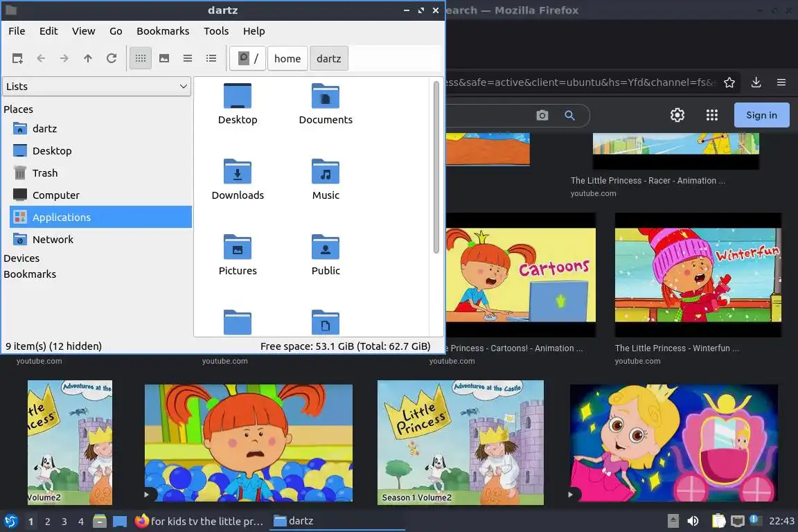Open Google apps grid
This screenshot has width=798, height=532.
point(712,115)
